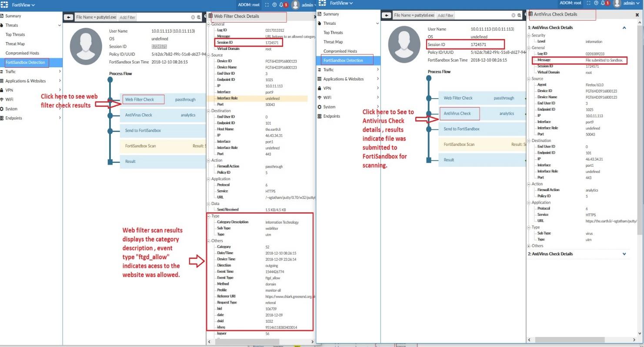The image size is (644, 347).
Task: Expand Applications & Websites in Web Filter window
Action: click(x=60, y=81)
